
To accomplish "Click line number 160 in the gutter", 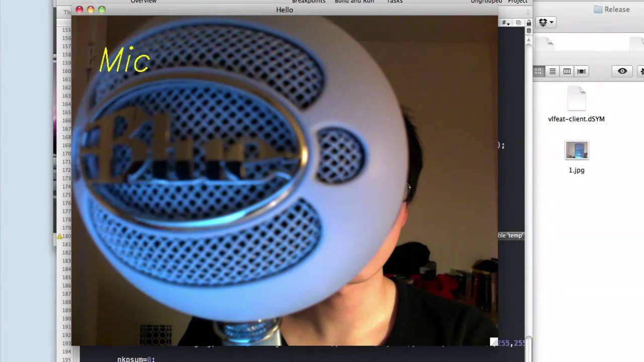I will (x=66, y=71).
